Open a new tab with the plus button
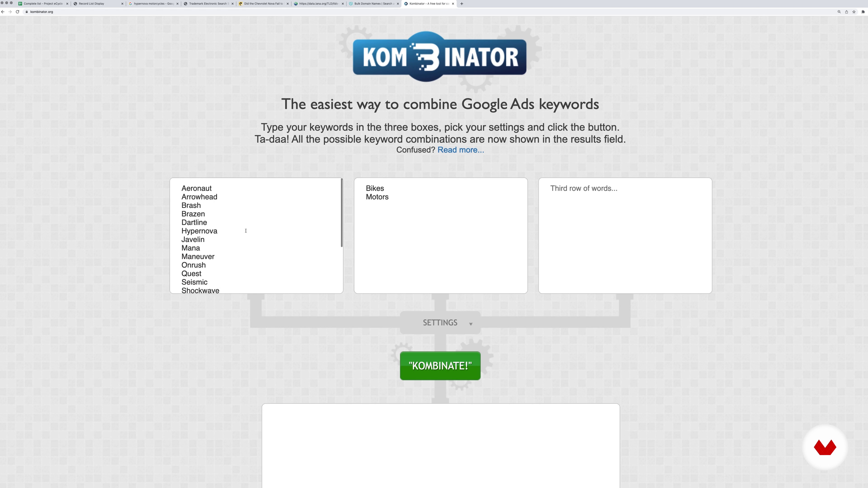The image size is (868, 488). (462, 4)
